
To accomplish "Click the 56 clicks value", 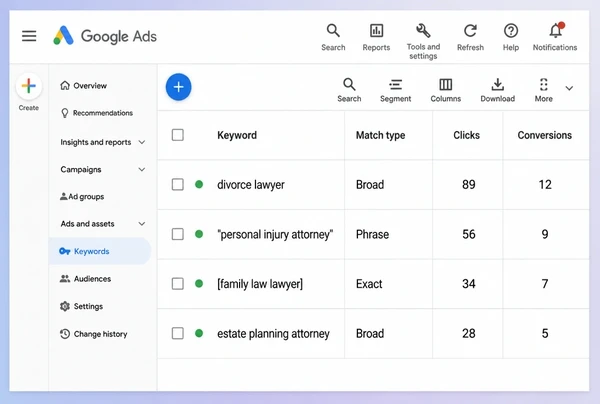I will (469, 234).
